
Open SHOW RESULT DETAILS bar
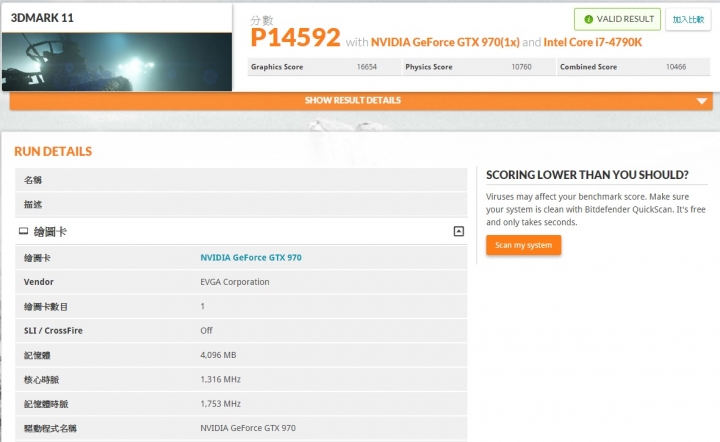click(361, 101)
